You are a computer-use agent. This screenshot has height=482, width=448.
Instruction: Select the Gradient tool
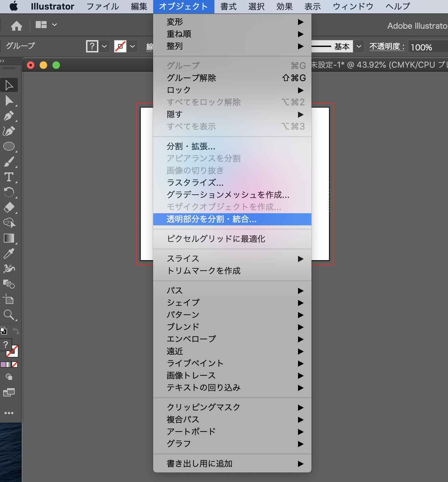click(9, 238)
